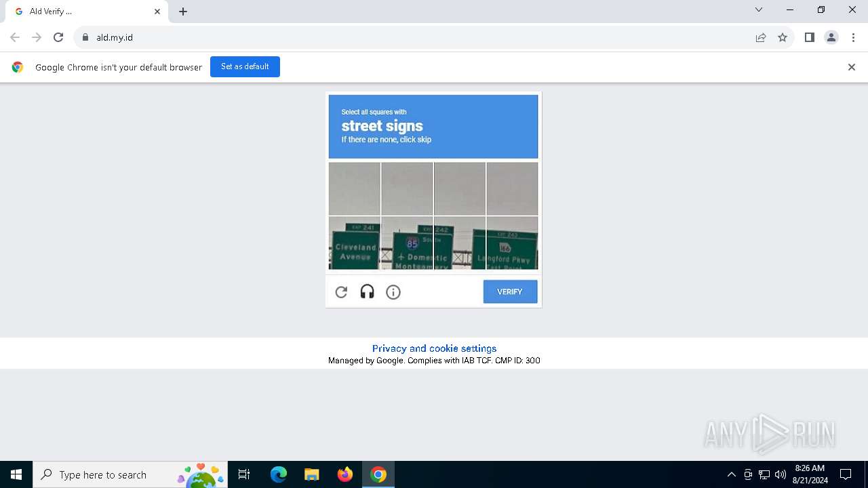
Task: Click the taskbar search box
Action: tap(130, 474)
